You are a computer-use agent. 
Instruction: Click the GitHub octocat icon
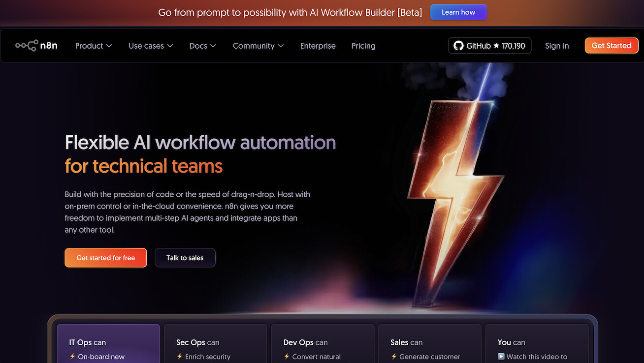458,45
